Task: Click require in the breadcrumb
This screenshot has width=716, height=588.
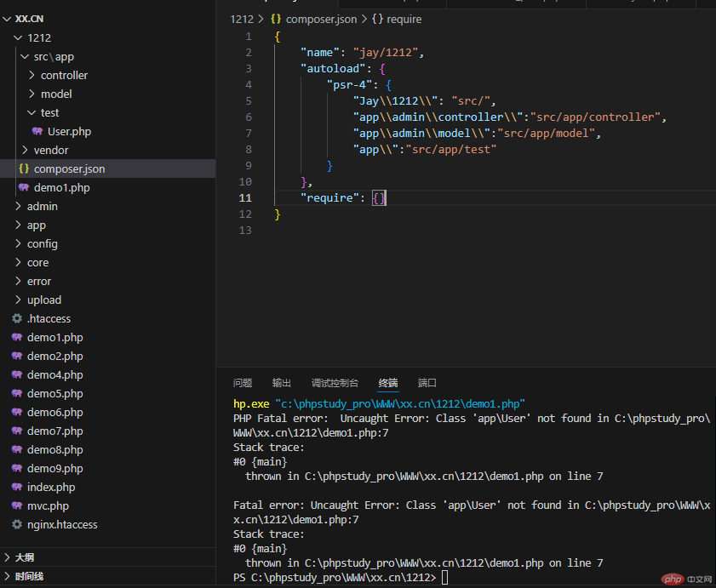Action: (404, 20)
